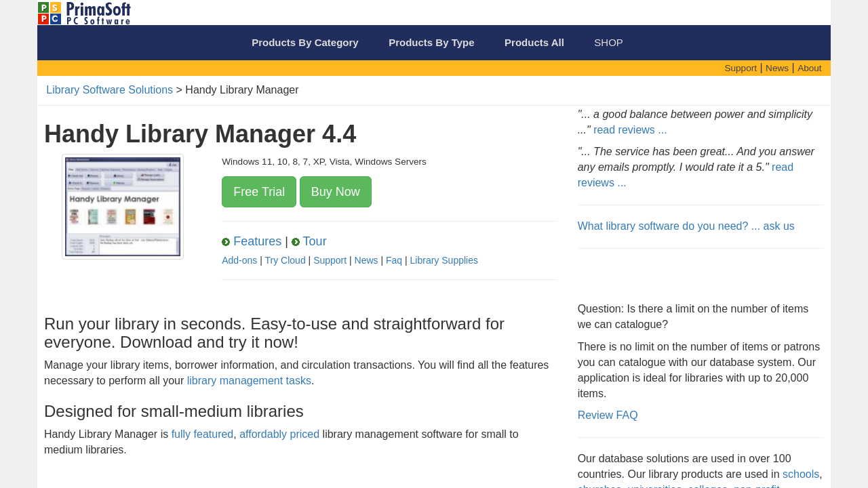
Task: Follow the Library Software Solutions breadcrumb
Action: click(109, 90)
